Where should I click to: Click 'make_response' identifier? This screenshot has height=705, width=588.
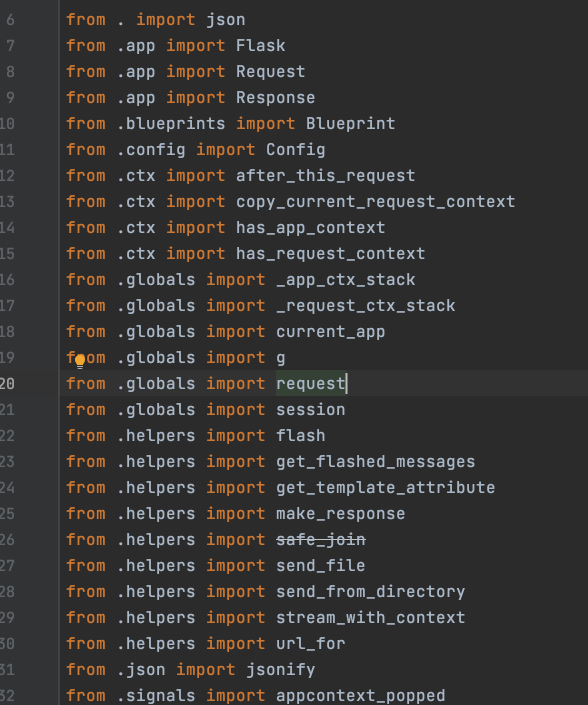[340, 513]
